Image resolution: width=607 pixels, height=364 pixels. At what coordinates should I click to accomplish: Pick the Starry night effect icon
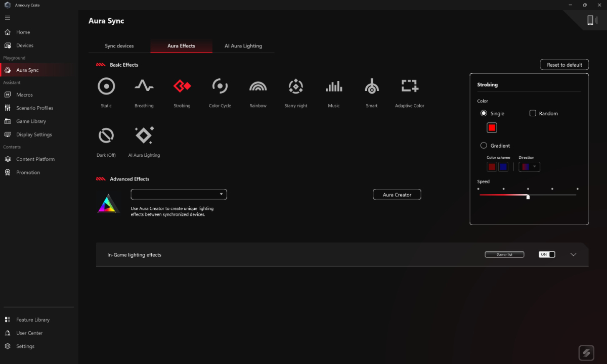point(296,86)
